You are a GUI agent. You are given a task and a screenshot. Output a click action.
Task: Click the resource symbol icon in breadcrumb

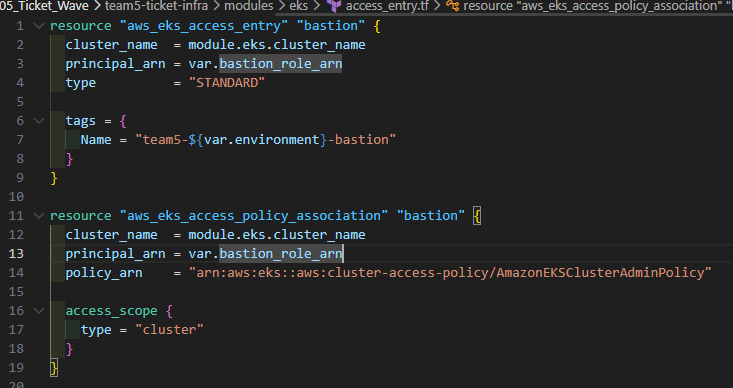(453, 6)
